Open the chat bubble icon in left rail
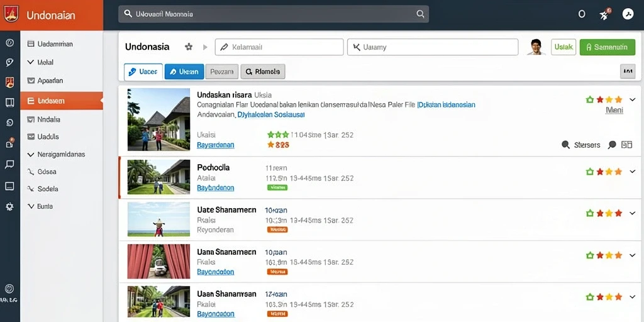644x322 pixels. point(10,165)
